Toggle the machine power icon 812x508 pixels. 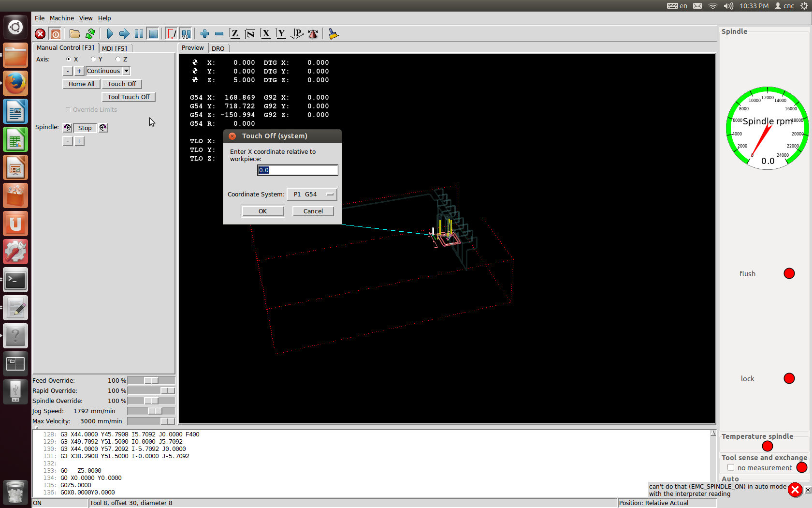(56, 34)
